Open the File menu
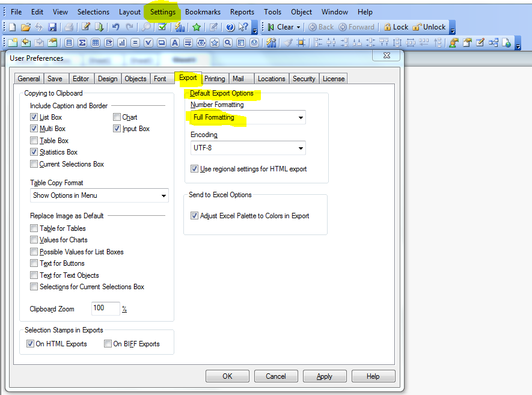 coord(16,12)
